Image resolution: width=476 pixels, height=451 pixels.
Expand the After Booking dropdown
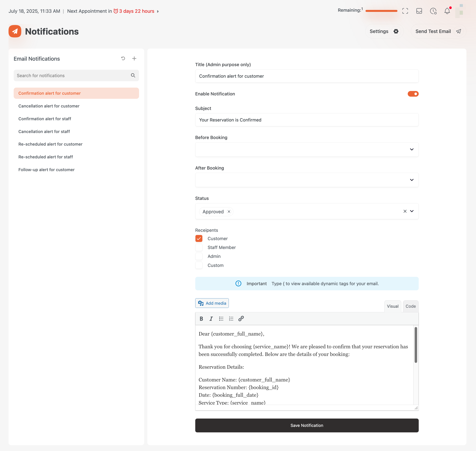click(x=306, y=180)
